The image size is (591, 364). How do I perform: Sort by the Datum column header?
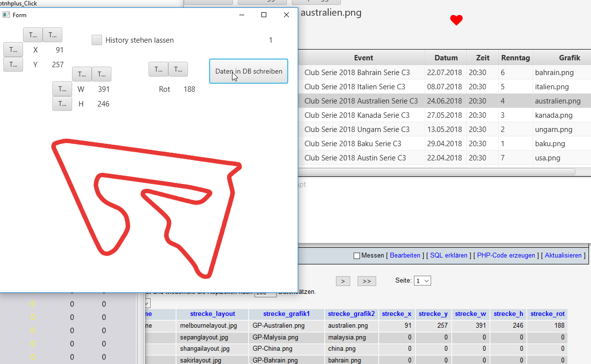[445, 57]
